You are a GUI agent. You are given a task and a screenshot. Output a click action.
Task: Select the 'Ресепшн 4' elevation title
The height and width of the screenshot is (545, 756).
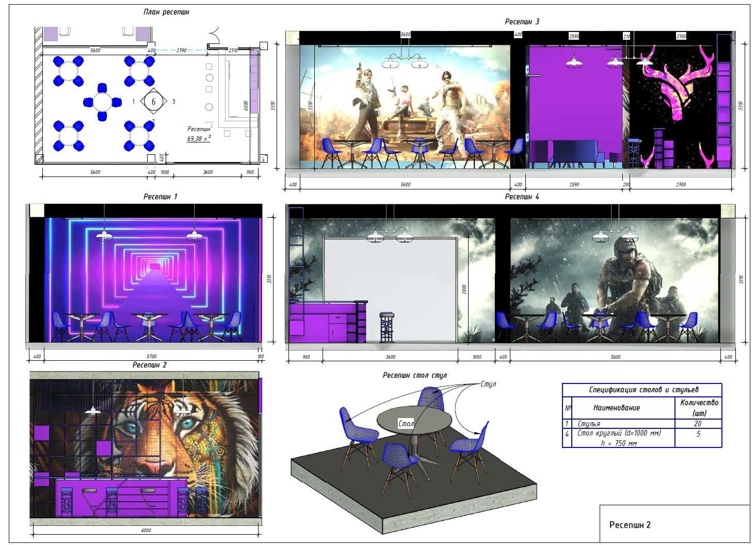coord(522,197)
